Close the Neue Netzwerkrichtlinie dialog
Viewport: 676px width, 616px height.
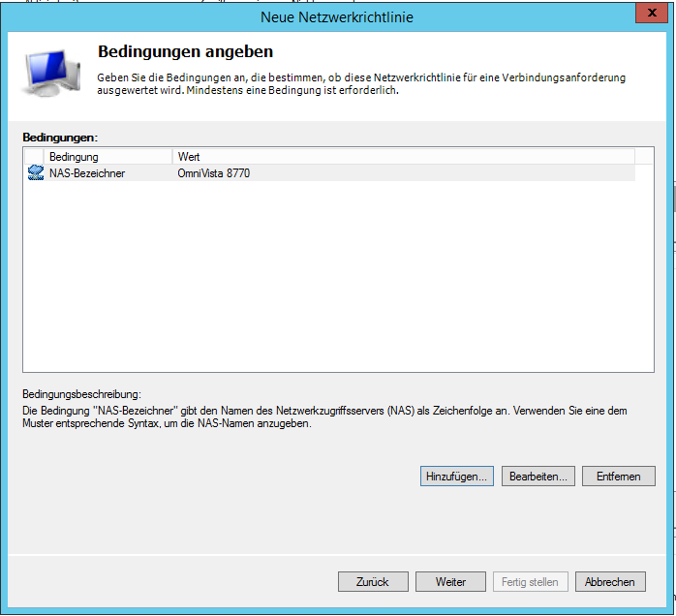(x=652, y=13)
